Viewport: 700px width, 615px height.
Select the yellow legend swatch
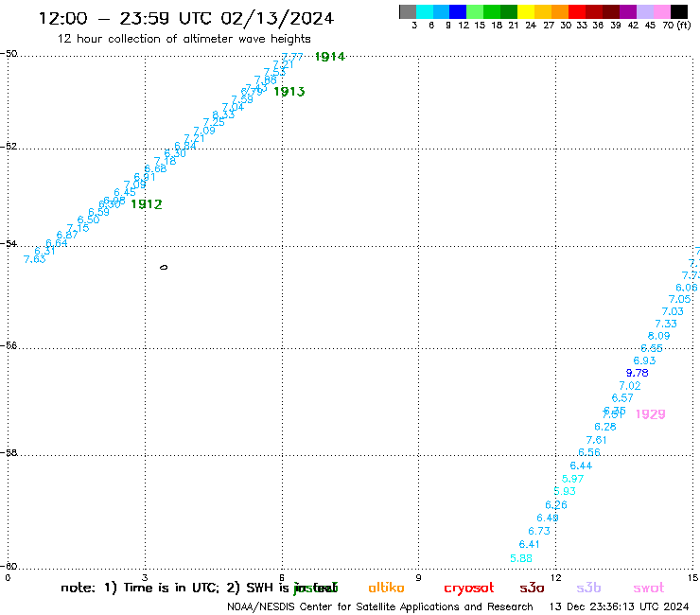click(526, 11)
